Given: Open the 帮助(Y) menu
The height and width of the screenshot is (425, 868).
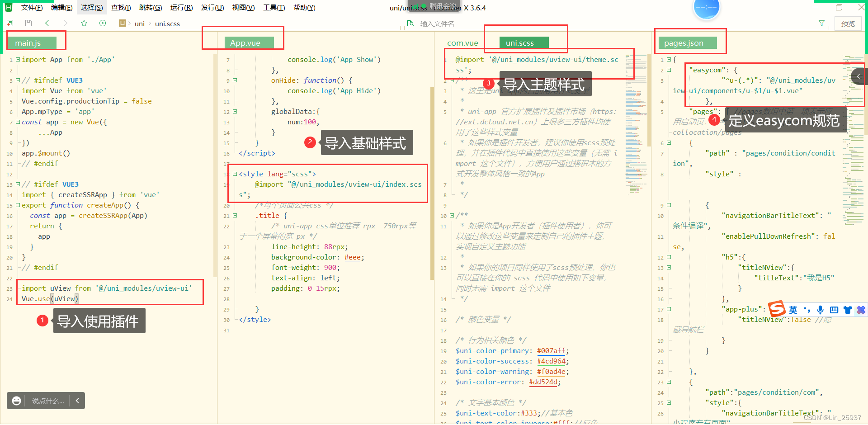Looking at the screenshot, I should (x=304, y=8).
